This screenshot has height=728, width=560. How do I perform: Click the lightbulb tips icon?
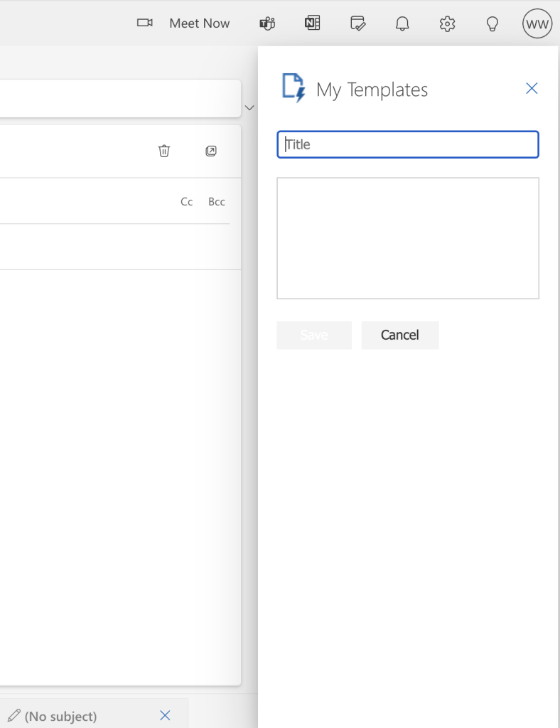coord(492,24)
